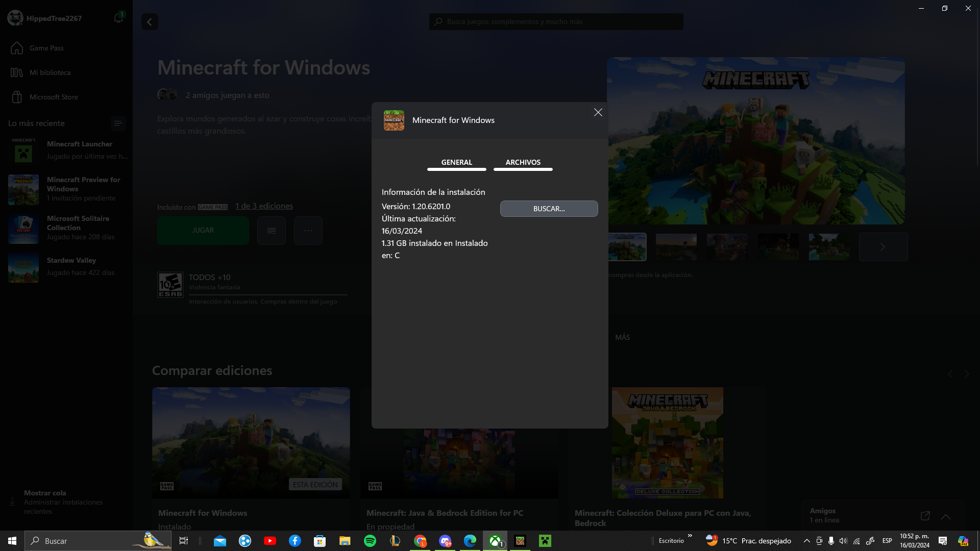This screenshot has width=980, height=551.
Task: Close the Minecraft for Windows dialog
Action: pyautogui.click(x=598, y=113)
